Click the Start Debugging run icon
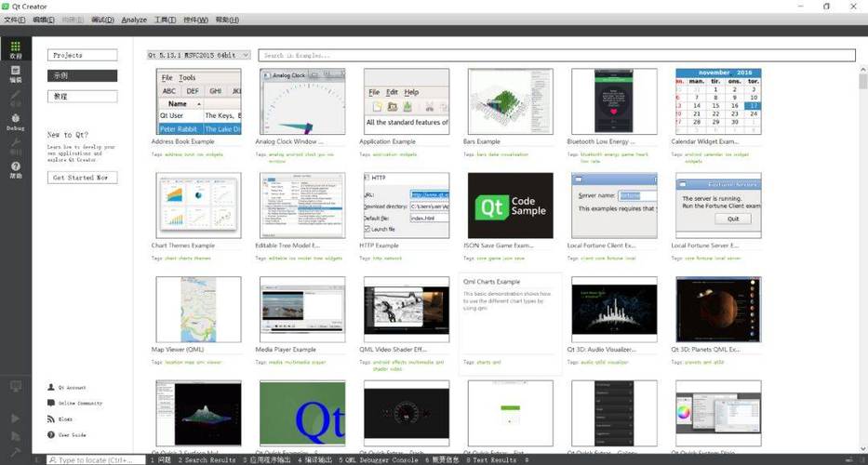Viewport: 868px width, 465px height. pos(16,436)
